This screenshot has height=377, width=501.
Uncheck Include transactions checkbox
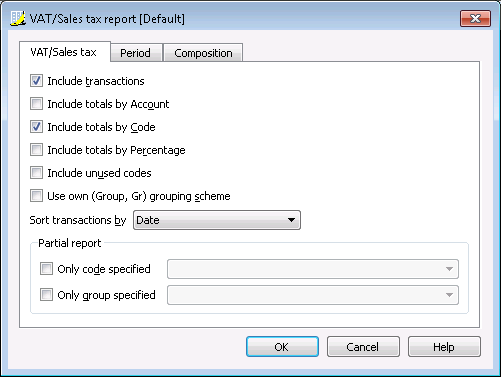[36, 81]
